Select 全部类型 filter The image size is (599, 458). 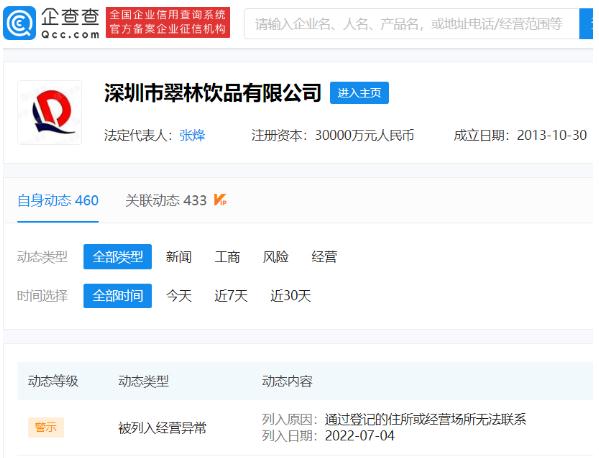tap(118, 257)
